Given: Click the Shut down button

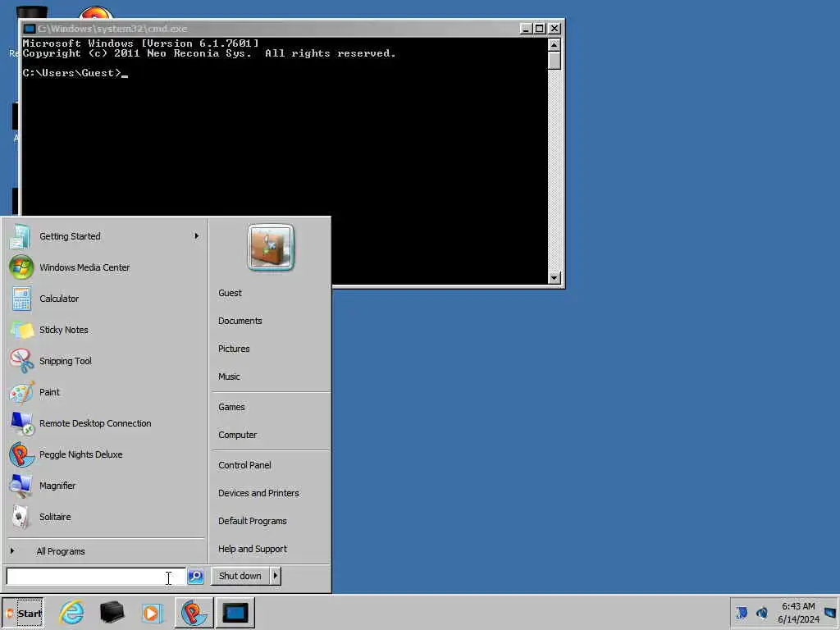Looking at the screenshot, I should pyautogui.click(x=240, y=576).
